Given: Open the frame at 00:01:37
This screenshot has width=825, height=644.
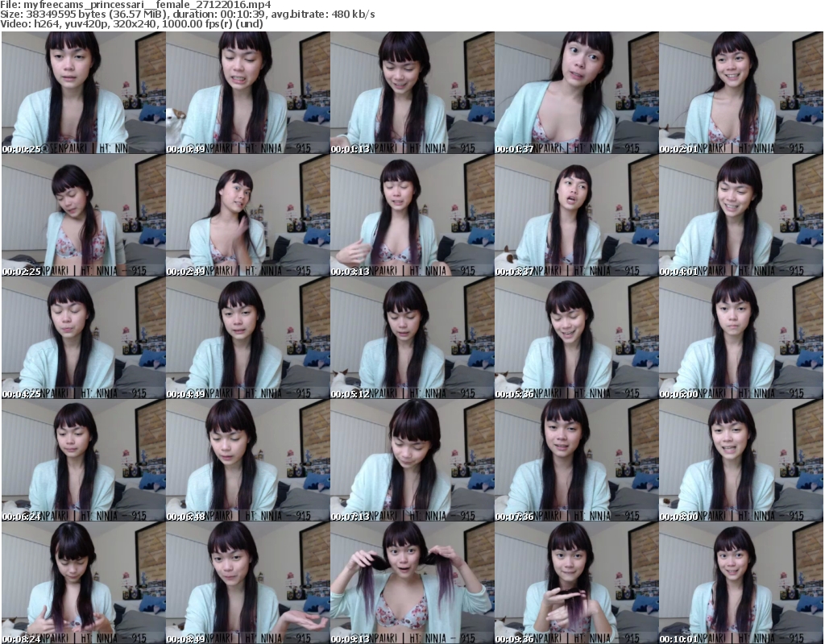Looking at the screenshot, I should pyautogui.click(x=577, y=93).
